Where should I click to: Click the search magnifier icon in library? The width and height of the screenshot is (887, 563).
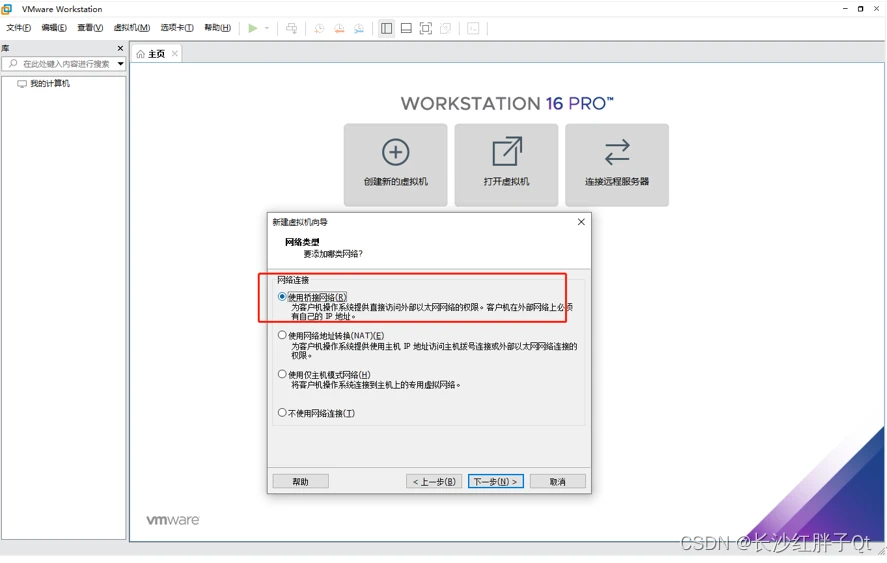point(13,64)
